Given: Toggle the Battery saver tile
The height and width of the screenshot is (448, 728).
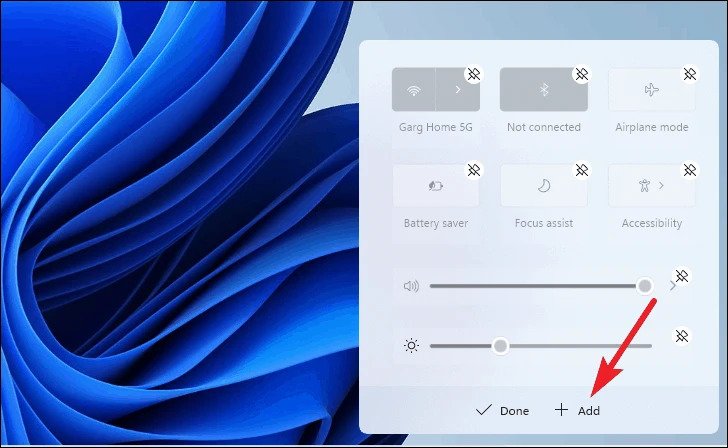Looking at the screenshot, I should tap(436, 186).
